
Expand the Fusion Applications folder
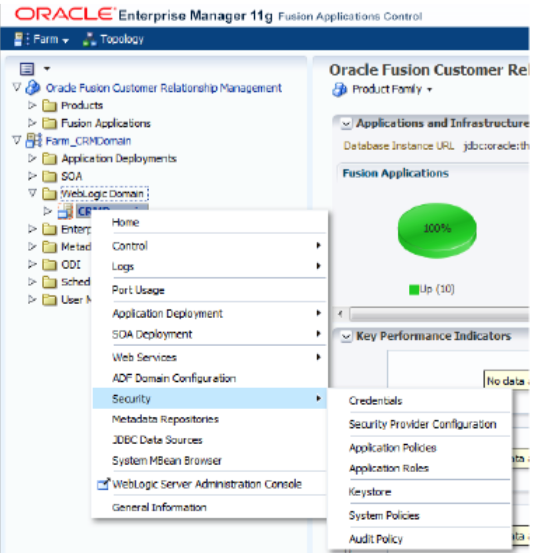click(x=32, y=123)
